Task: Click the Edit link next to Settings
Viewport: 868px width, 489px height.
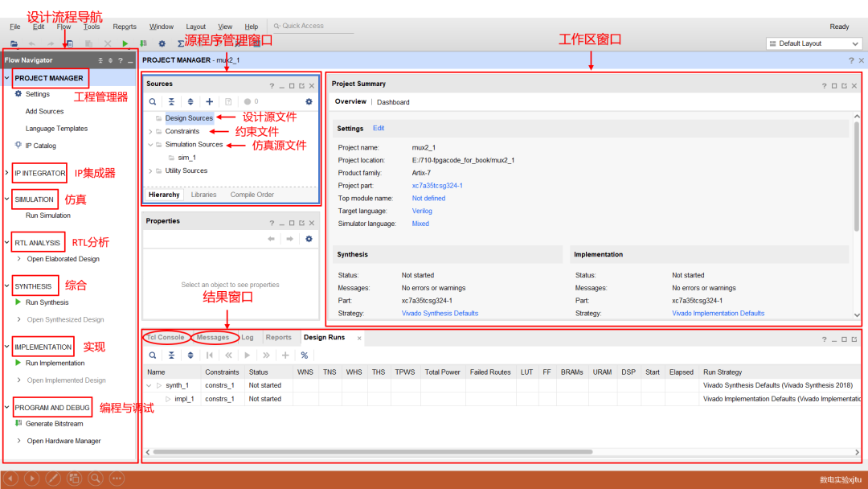Action: (379, 129)
